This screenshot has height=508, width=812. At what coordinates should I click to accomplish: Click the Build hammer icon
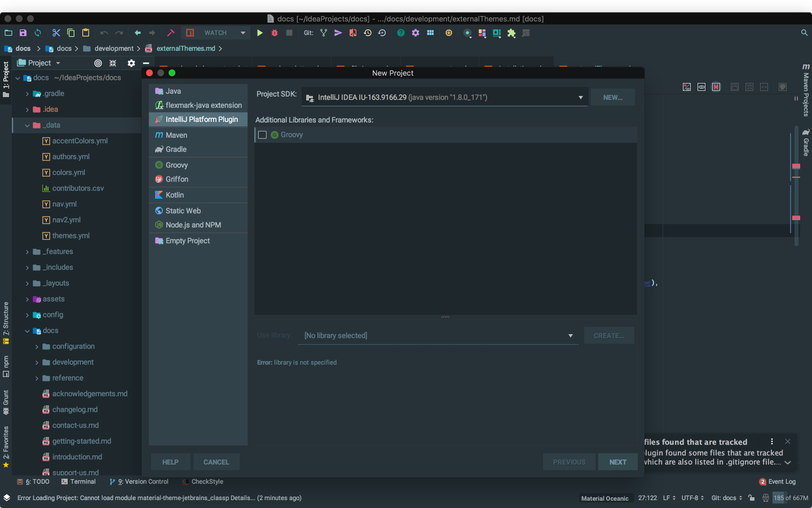[x=171, y=33]
